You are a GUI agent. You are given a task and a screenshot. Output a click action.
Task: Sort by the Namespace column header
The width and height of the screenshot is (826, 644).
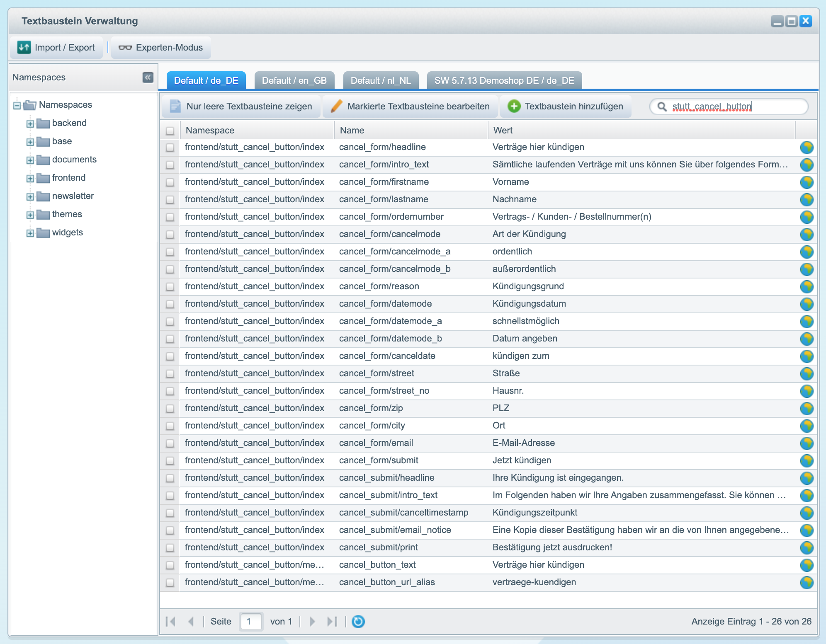[257, 131]
